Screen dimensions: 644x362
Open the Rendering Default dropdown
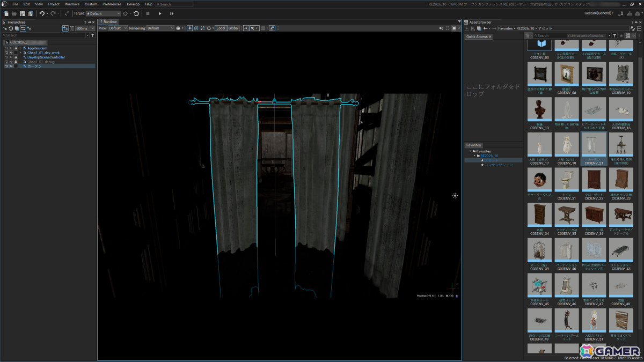tap(160, 28)
